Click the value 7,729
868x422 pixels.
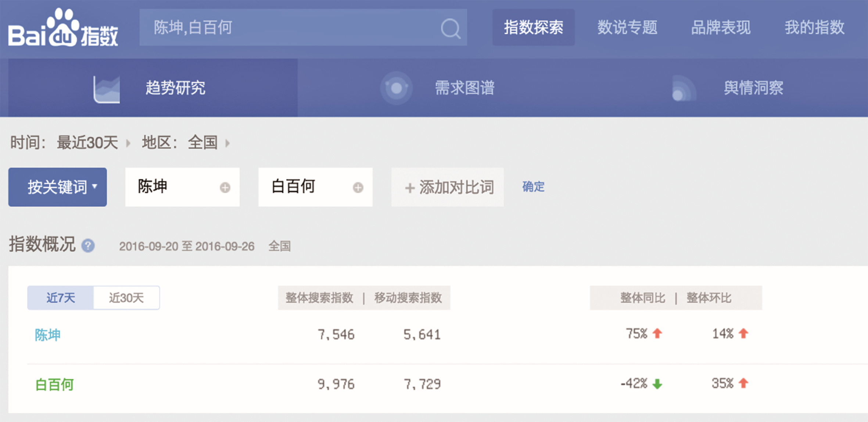[422, 384]
